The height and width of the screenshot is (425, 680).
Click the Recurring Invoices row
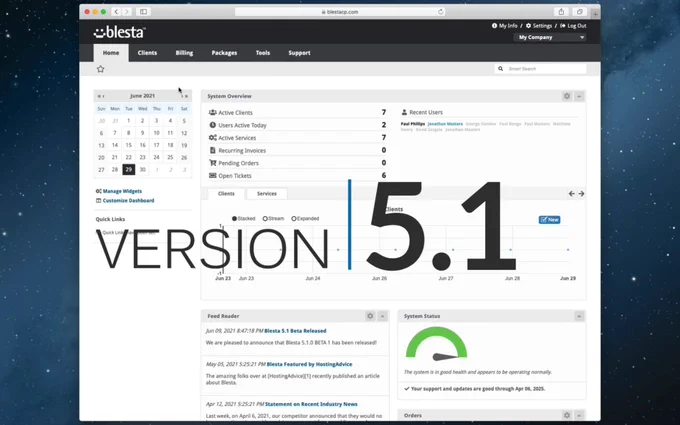point(298,150)
